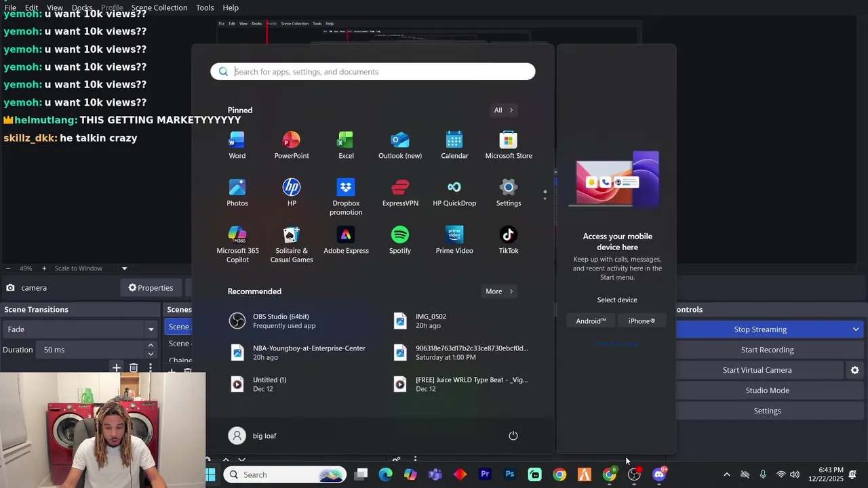Open big loaf user account
Viewport: 868px width, 488px height.
coord(253,436)
